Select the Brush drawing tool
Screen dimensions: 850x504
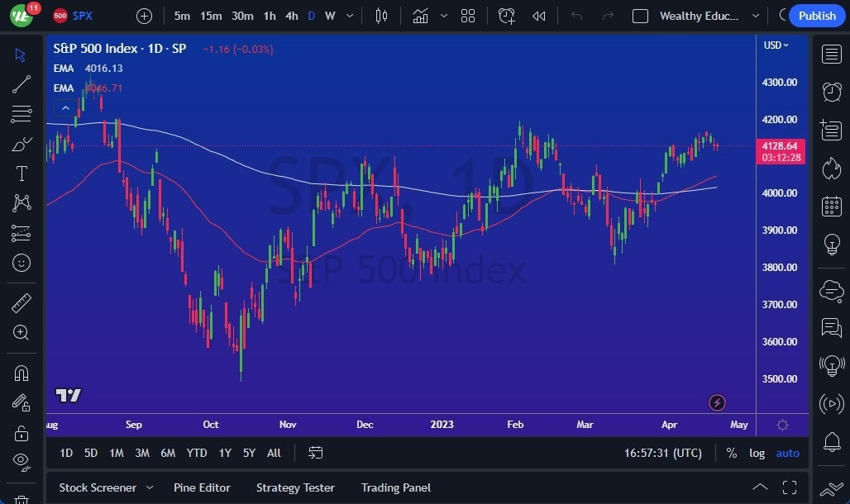22,144
